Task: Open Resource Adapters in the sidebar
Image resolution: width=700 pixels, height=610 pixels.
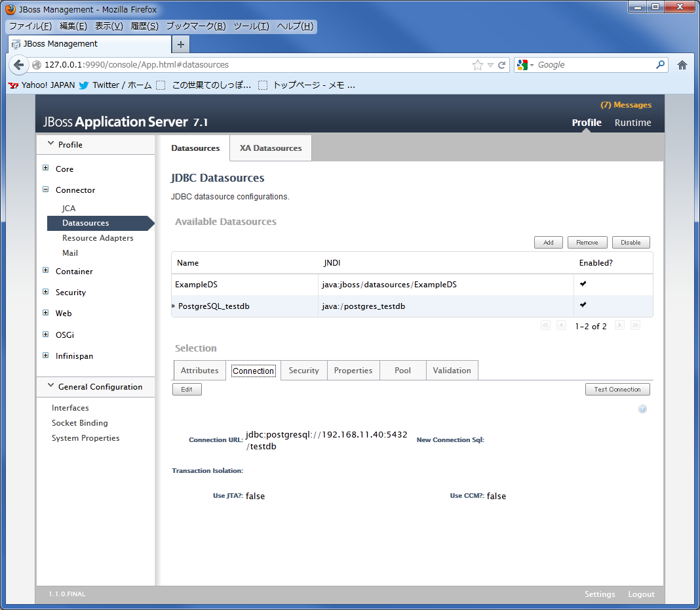Action: coord(98,238)
